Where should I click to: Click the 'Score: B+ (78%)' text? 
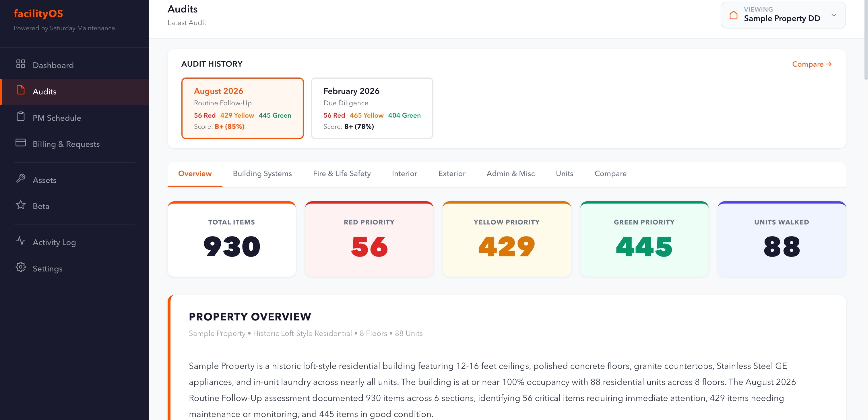point(349,126)
